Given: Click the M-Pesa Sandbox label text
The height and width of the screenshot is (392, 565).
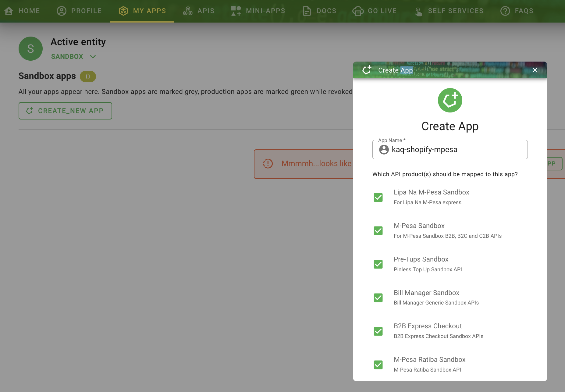Looking at the screenshot, I should pyautogui.click(x=419, y=226).
